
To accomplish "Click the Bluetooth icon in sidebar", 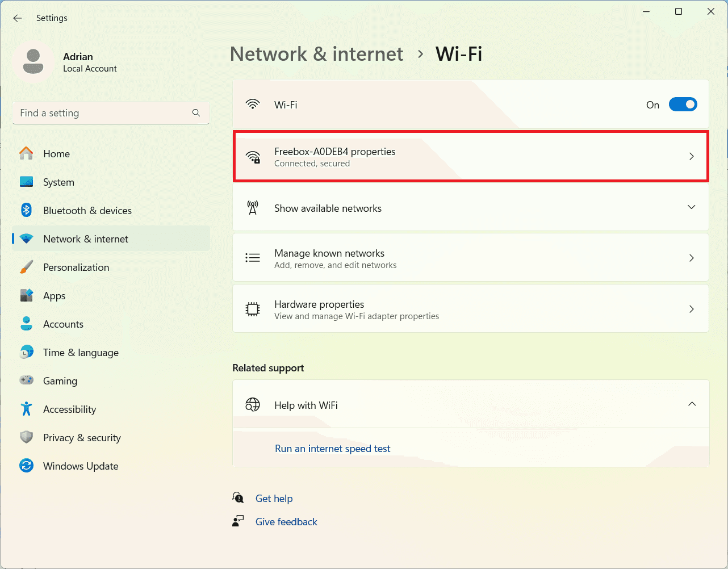I will (x=26, y=210).
